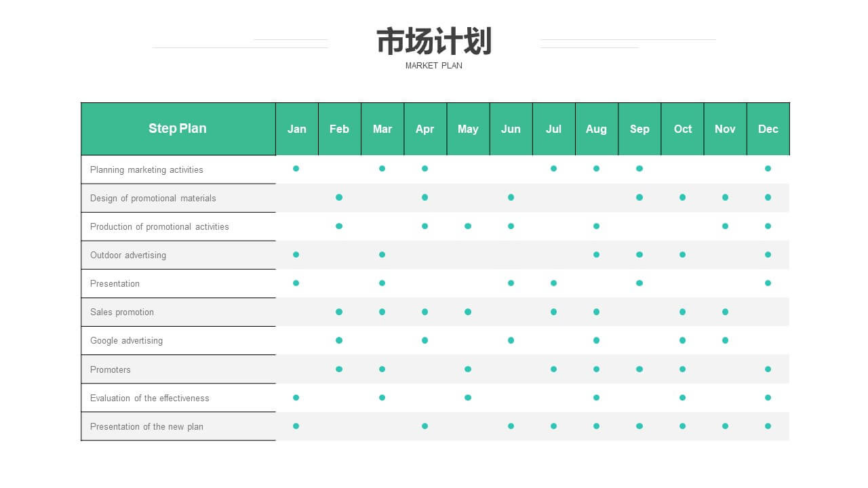Click the Oct dot for Evaluation of the effectiveness
This screenshot has width=868, height=488.
click(682, 397)
